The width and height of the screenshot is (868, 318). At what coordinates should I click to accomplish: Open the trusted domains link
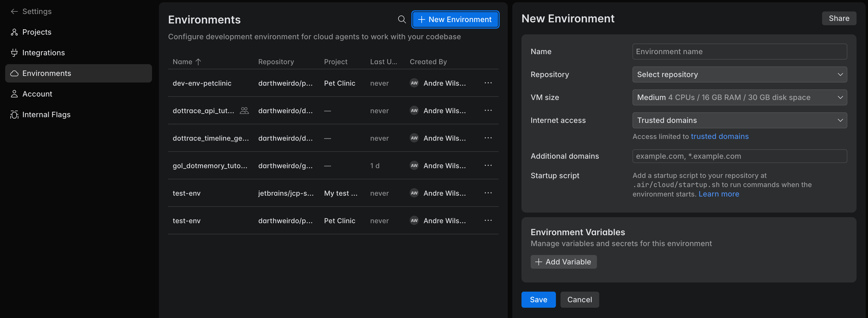[719, 136]
